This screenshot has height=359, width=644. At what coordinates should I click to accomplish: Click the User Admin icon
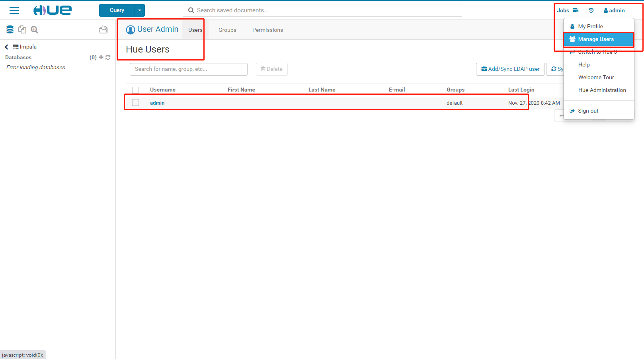[131, 29]
